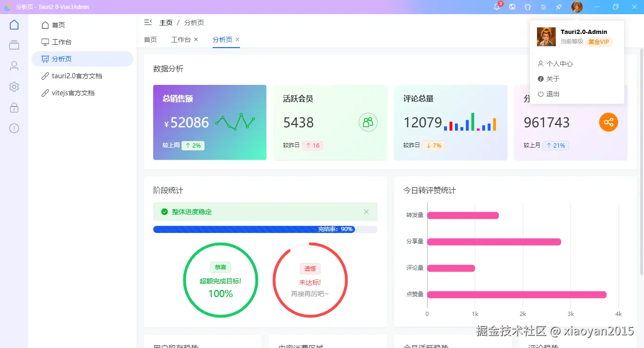Select the language switch icon in the title bar
The width and height of the screenshot is (644, 348).
coord(512,7)
